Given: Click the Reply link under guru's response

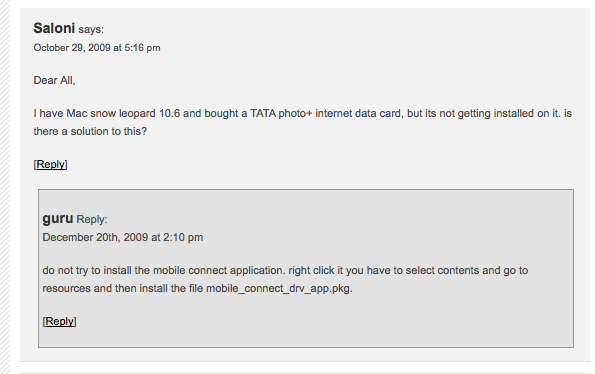Looking at the screenshot, I should [60, 321].
